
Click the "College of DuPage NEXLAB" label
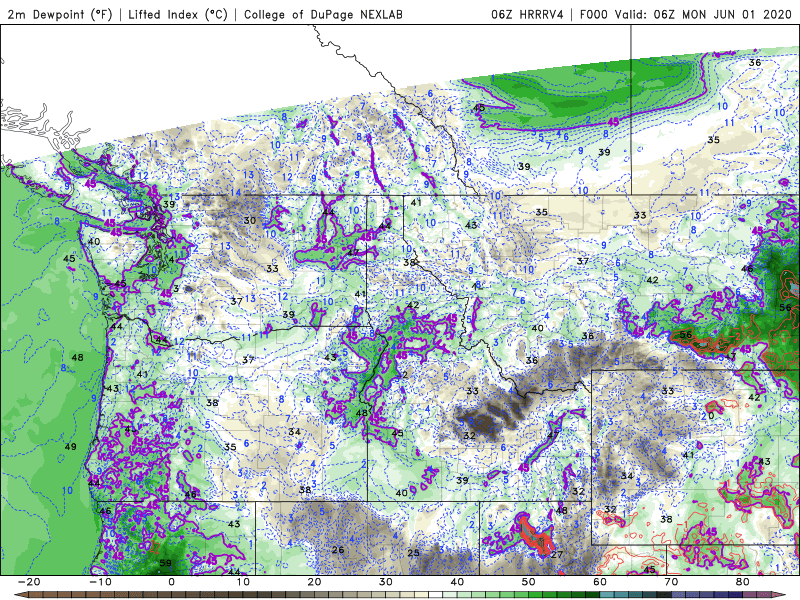(x=323, y=15)
